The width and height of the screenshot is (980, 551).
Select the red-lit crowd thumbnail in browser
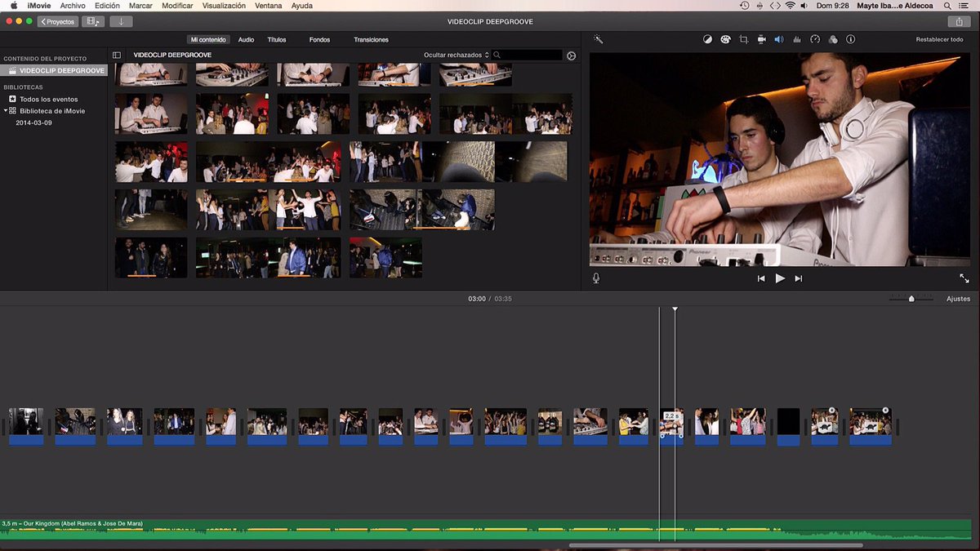232,113
